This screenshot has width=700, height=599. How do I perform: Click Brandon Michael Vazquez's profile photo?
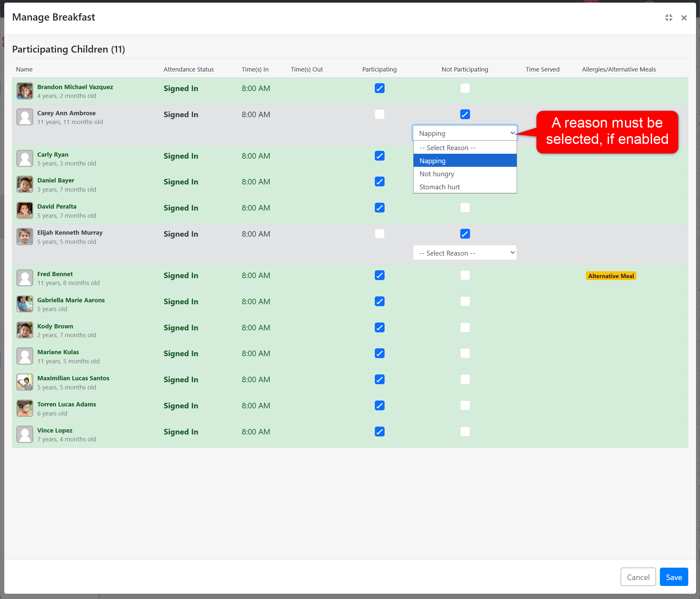click(x=25, y=91)
